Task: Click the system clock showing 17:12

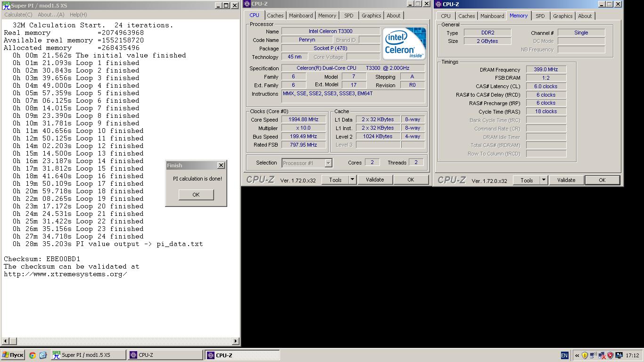Action: [632, 355]
